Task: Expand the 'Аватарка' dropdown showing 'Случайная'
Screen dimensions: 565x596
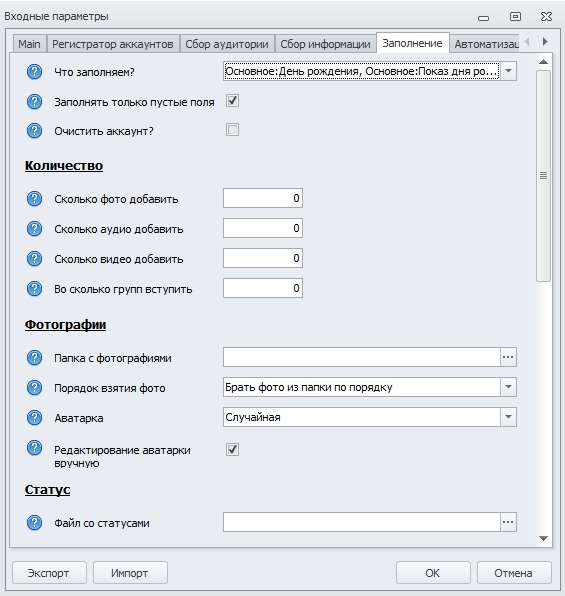Action: click(508, 417)
